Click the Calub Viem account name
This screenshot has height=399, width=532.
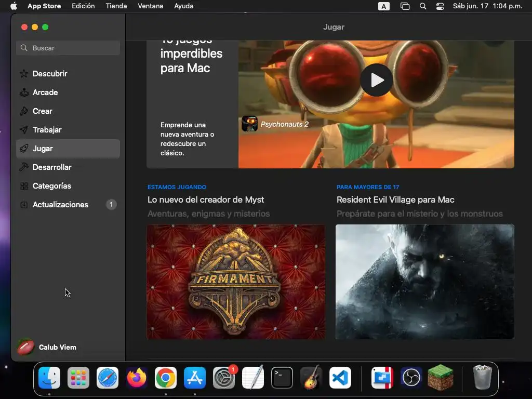57,347
